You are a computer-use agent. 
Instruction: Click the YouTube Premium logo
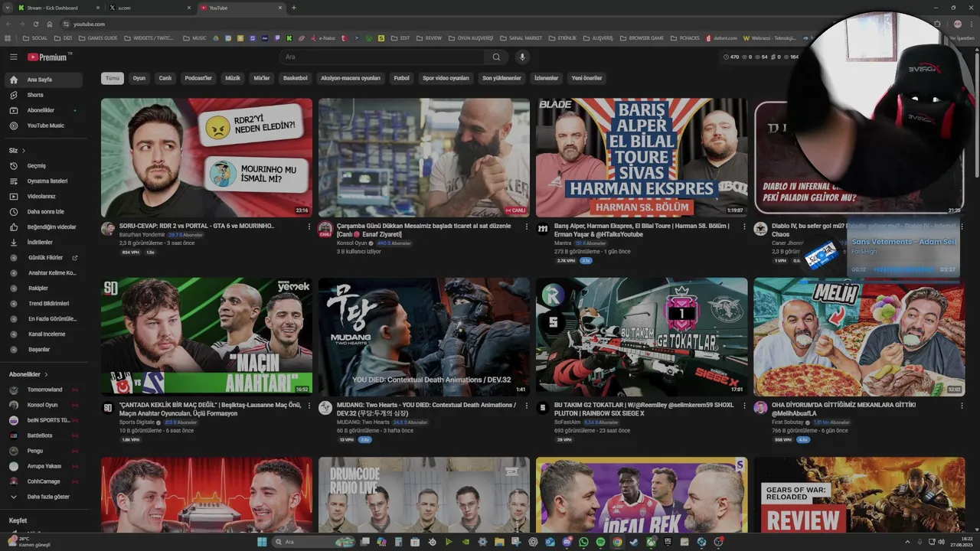pyautogui.click(x=49, y=57)
